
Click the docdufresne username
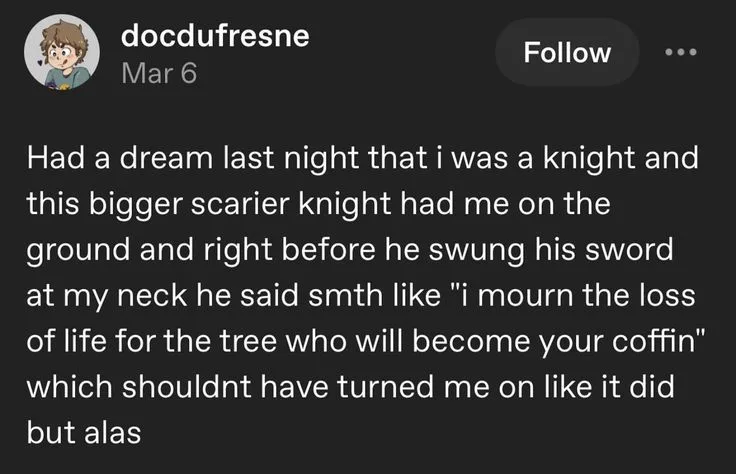coord(215,36)
